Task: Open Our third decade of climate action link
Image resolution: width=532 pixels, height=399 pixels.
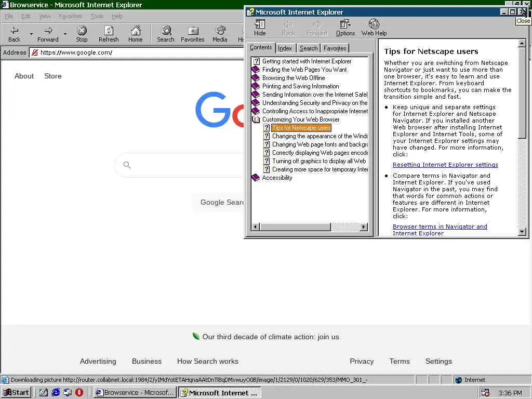Action: point(270,337)
